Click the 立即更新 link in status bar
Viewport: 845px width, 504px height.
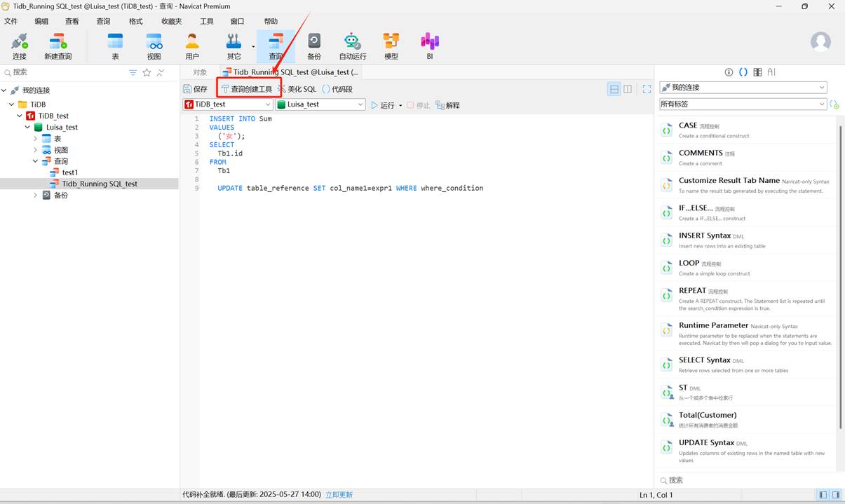click(x=339, y=495)
